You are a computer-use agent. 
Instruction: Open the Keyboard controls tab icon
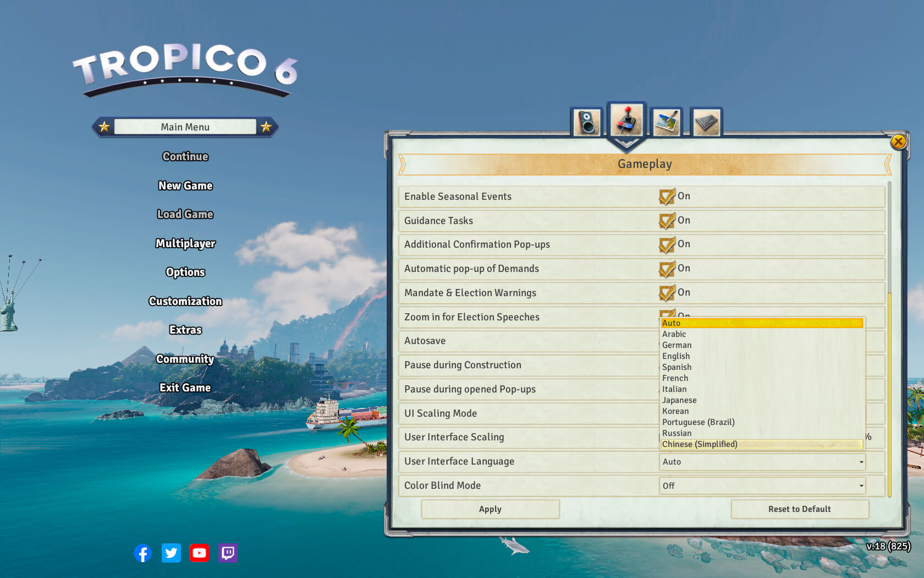706,122
